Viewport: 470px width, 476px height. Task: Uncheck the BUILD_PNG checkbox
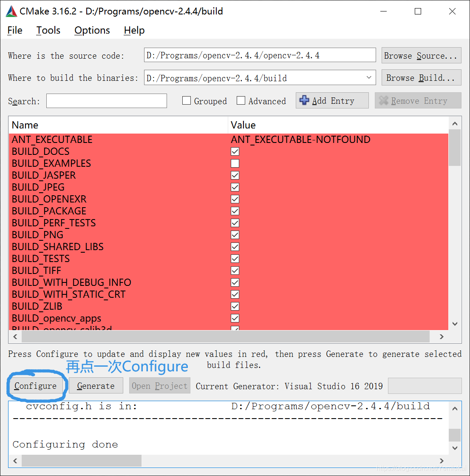[235, 235]
